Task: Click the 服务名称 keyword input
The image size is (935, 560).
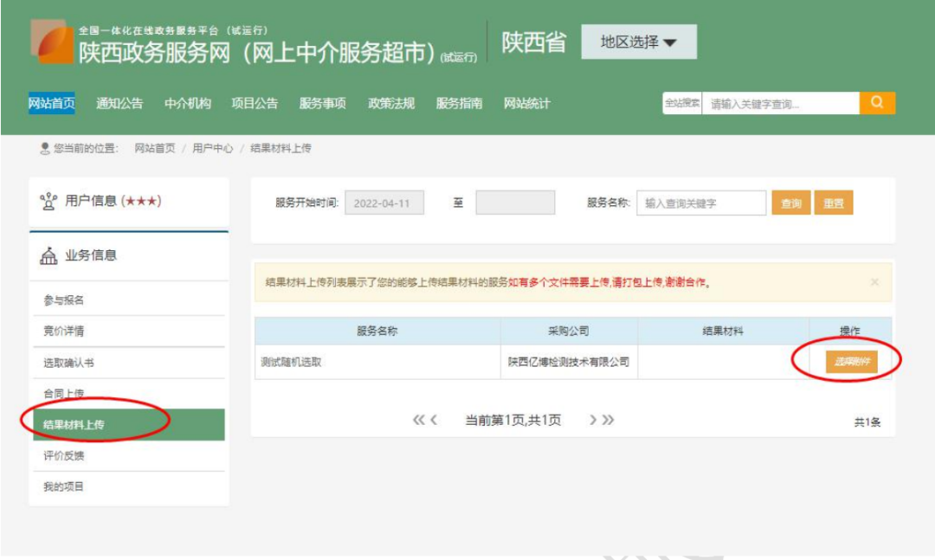Action: point(701,203)
